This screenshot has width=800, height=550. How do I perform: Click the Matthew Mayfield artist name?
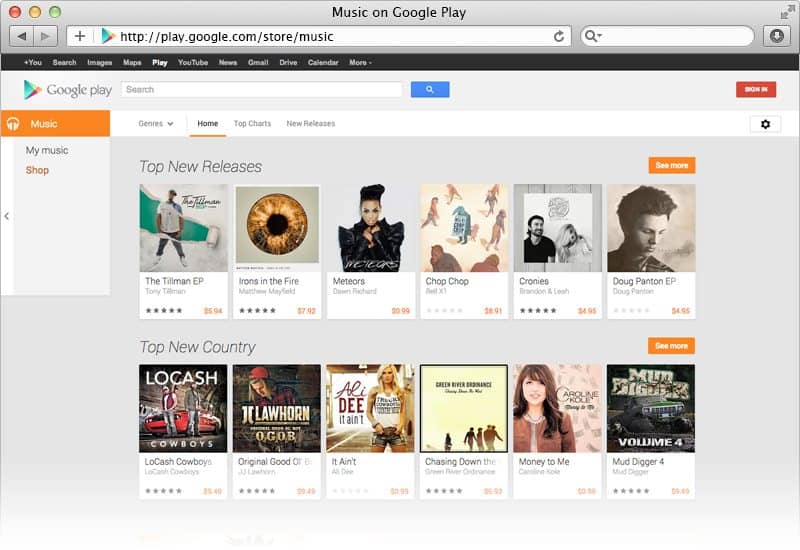[267, 291]
